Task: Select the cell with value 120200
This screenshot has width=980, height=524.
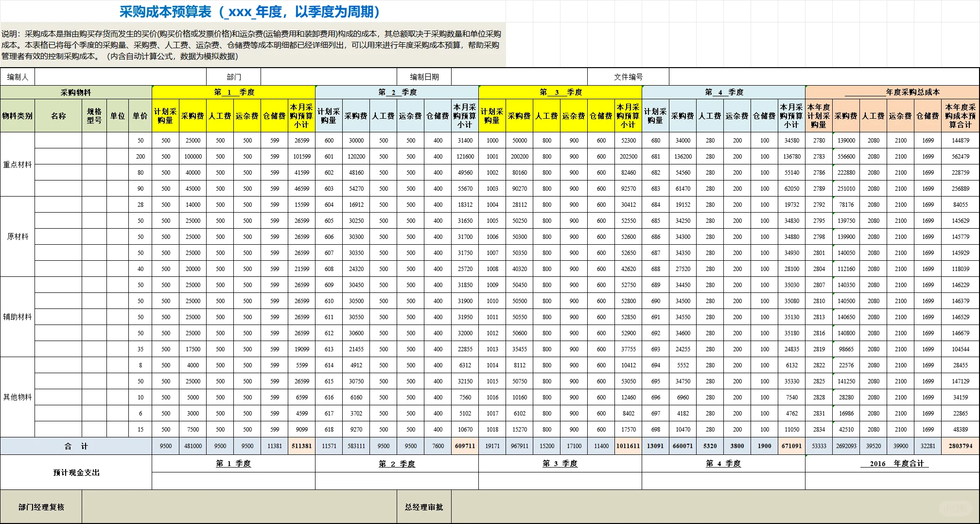Action: pyautogui.click(x=356, y=157)
